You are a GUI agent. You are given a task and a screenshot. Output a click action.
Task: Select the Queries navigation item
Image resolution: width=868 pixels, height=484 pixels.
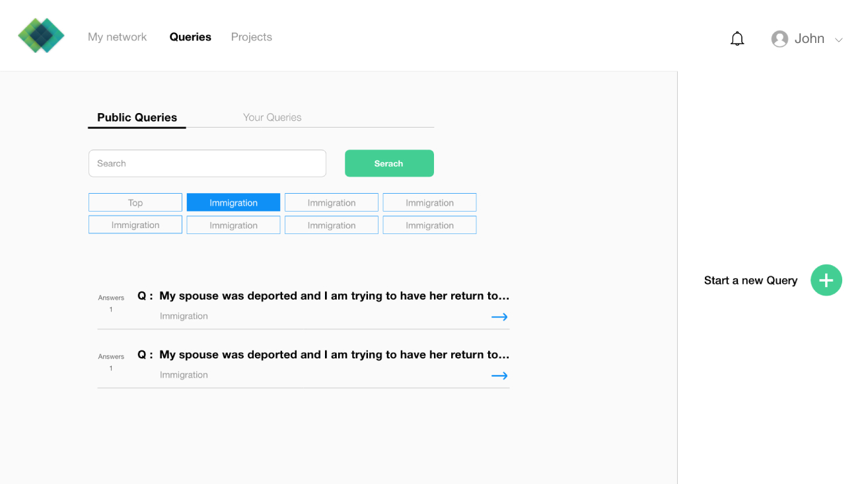[190, 37]
